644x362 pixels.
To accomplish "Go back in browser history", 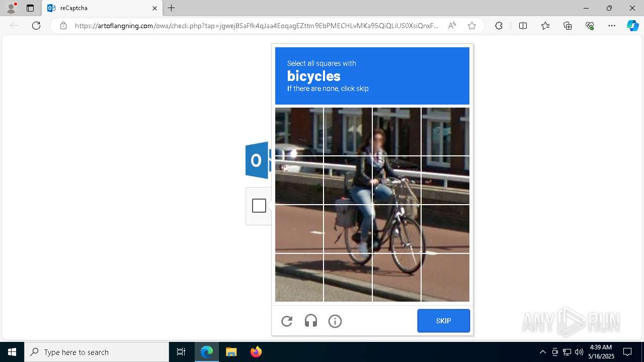I will 14,26.
